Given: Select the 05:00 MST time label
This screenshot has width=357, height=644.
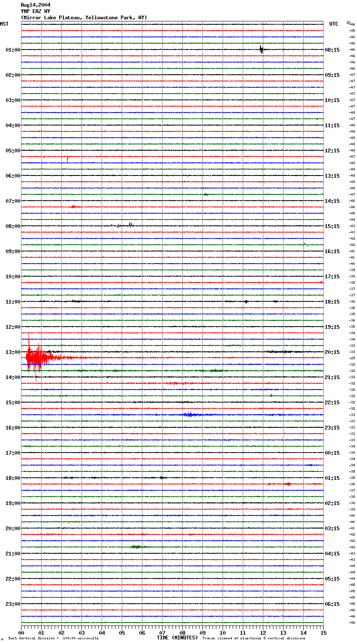Looking at the screenshot, I should [13, 151].
